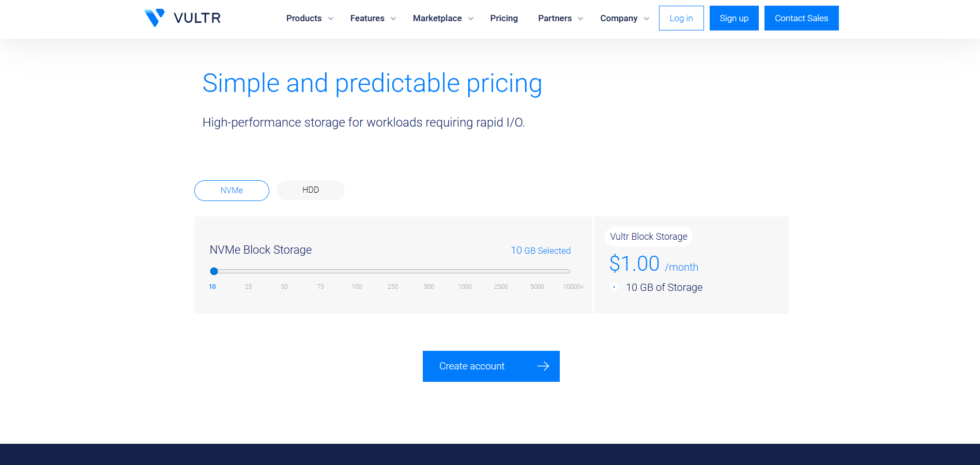Click the Vultr Block Storage label

tap(648, 237)
